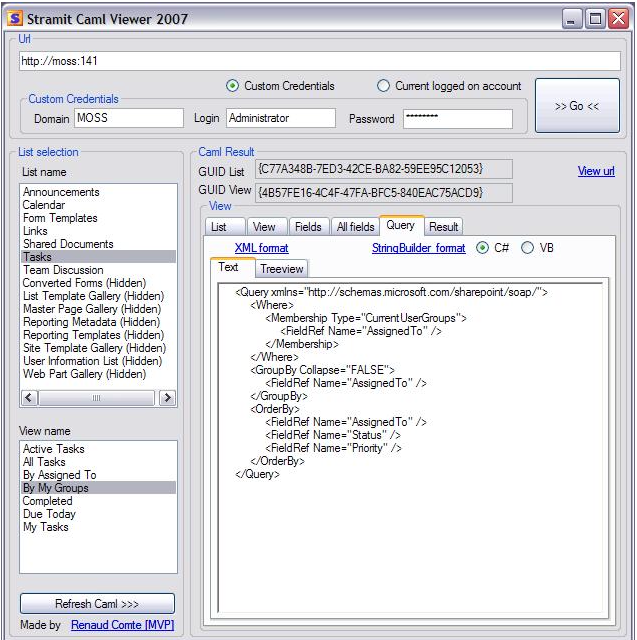Image resolution: width=637 pixels, height=640 pixels.
Task: Click the list name horizontal scrollbar thumb
Action: [x=96, y=398]
